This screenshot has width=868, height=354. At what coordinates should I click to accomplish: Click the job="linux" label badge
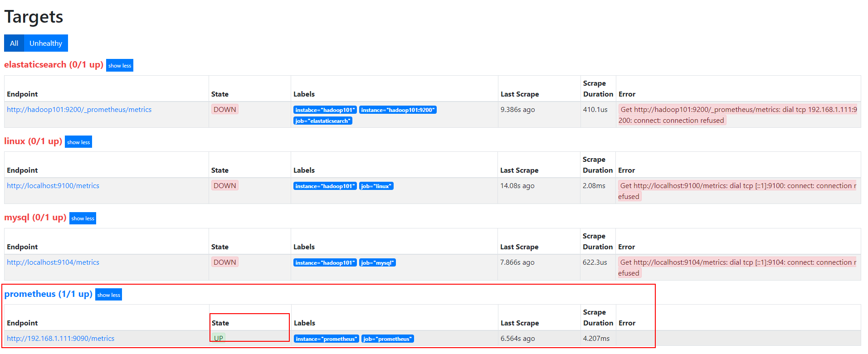click(376, 186)
